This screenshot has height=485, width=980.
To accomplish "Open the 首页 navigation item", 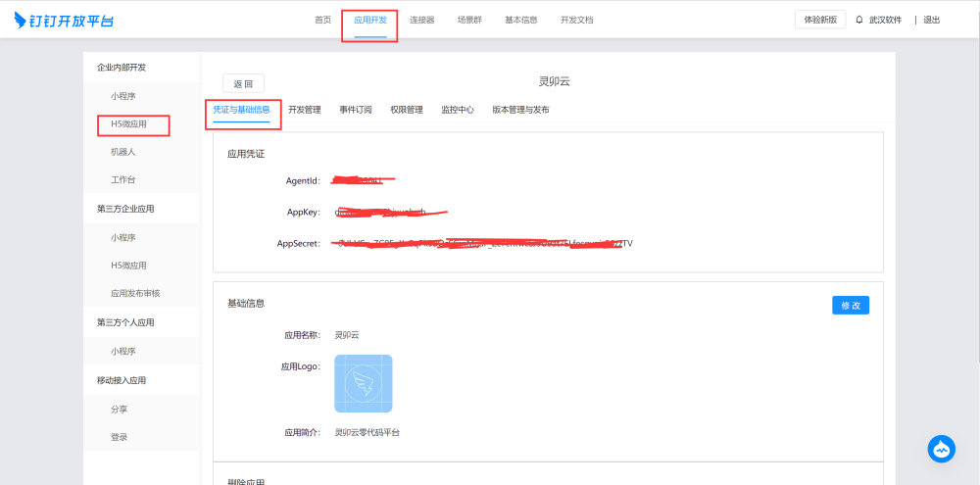I will pos(322,20).
